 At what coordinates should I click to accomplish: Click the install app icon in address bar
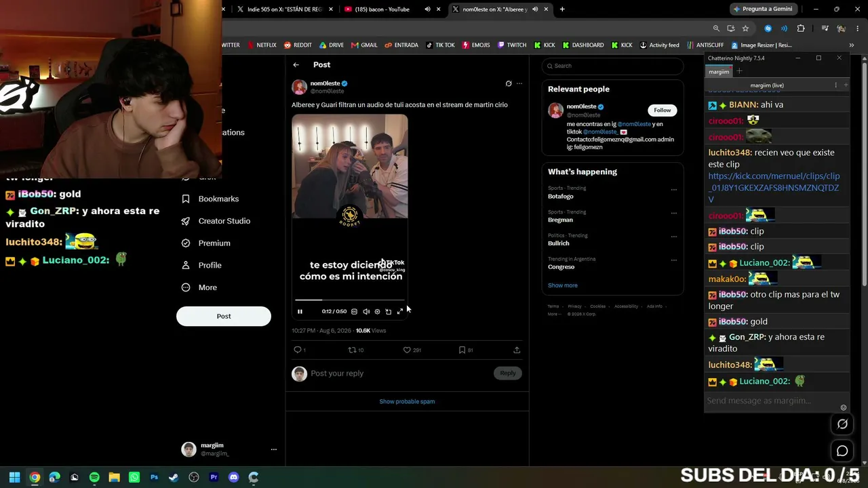click(x=730, y=28)
